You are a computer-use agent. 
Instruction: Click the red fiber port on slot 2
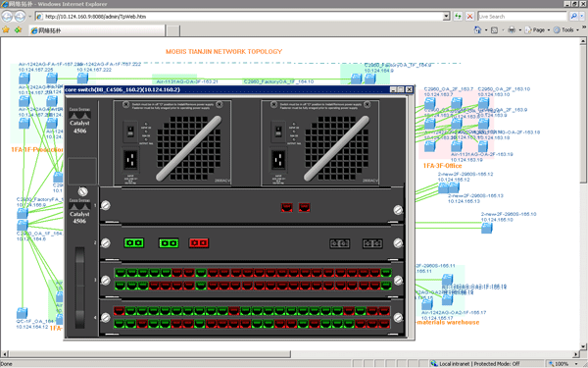click(199, 242)
